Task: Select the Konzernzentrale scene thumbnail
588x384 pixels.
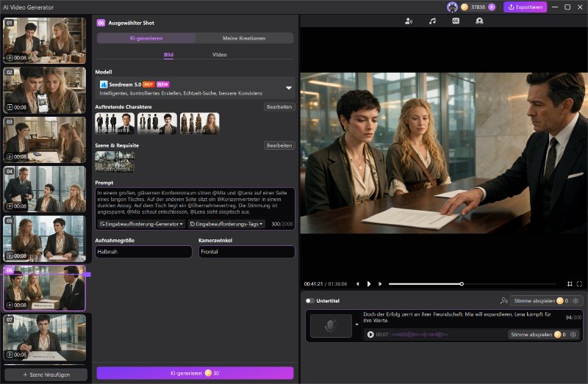Action: pos(115,162)
